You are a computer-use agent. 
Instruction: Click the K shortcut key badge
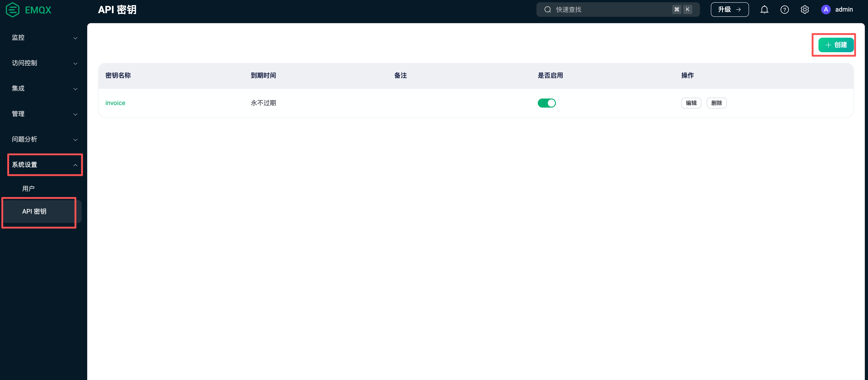pos(688,10)
